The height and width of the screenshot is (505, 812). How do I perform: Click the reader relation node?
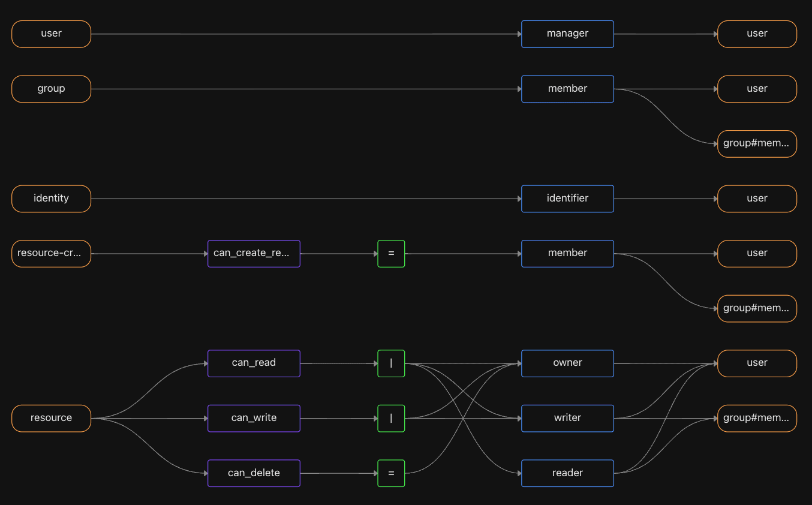point(567,473)
